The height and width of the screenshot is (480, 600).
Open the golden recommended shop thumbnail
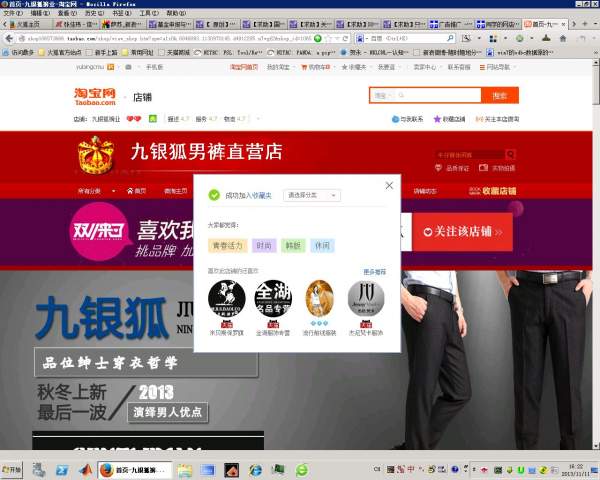320,299
